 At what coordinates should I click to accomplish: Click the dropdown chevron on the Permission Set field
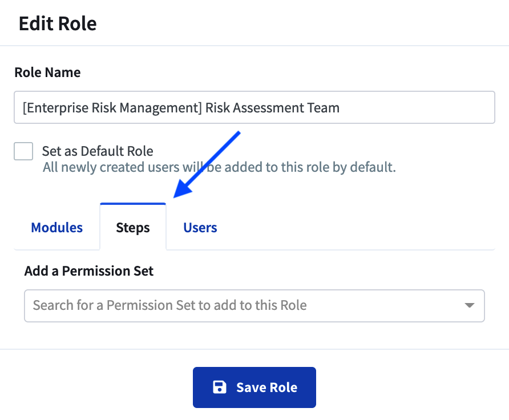pos(469,305)
